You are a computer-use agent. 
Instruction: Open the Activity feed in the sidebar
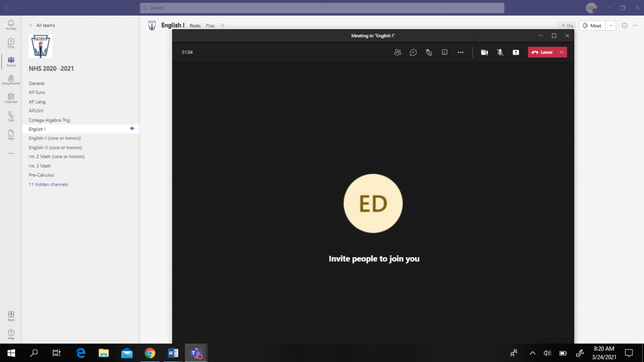tap(11, 25)
